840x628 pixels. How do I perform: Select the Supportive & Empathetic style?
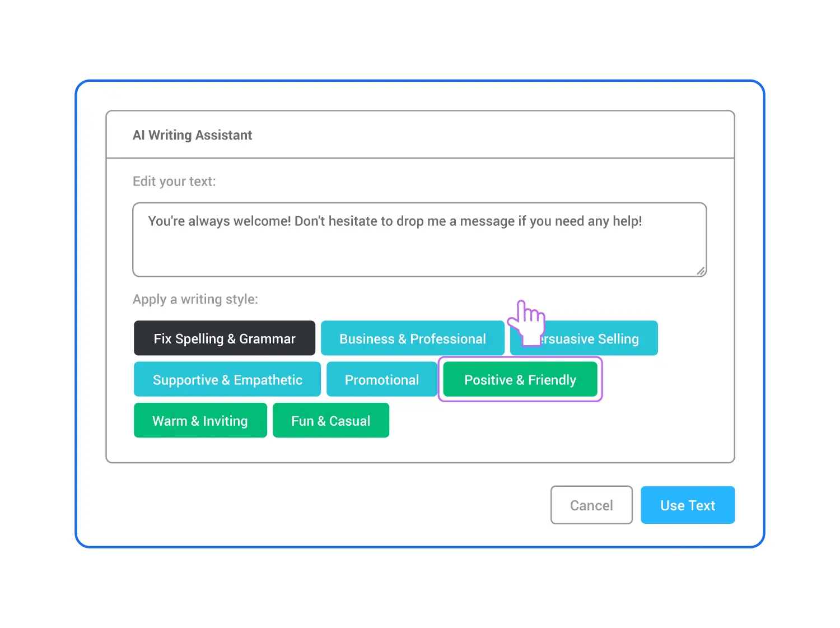pos(227,379)
